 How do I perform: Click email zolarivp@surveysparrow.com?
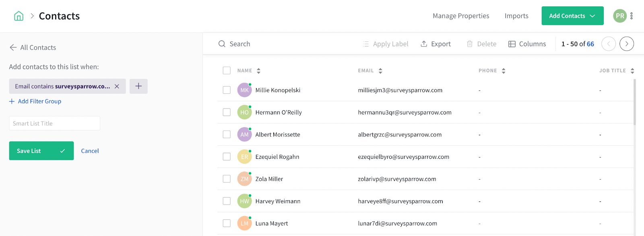pos(397,179)
